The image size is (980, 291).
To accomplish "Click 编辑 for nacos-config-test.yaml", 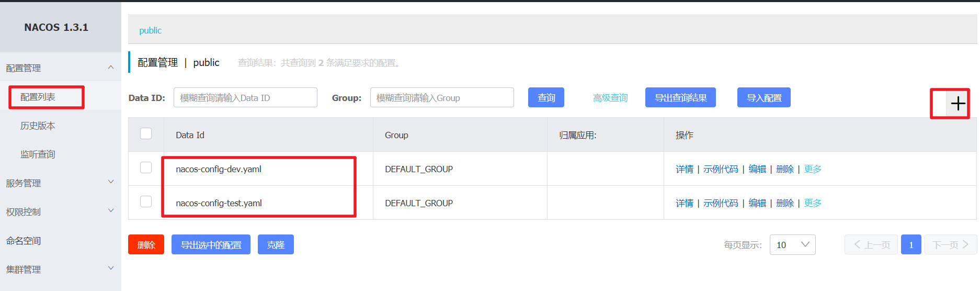I will [757, 203].
